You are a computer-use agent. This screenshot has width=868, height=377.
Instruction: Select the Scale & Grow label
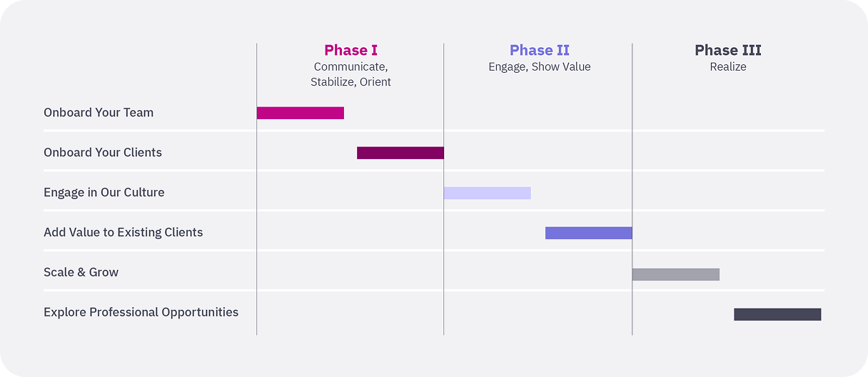point(81,272)
